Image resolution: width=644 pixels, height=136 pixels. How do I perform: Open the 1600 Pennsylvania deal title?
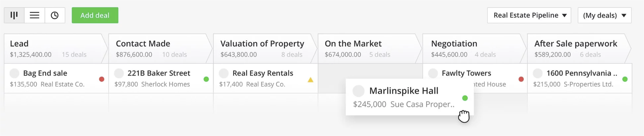[581, 73]
